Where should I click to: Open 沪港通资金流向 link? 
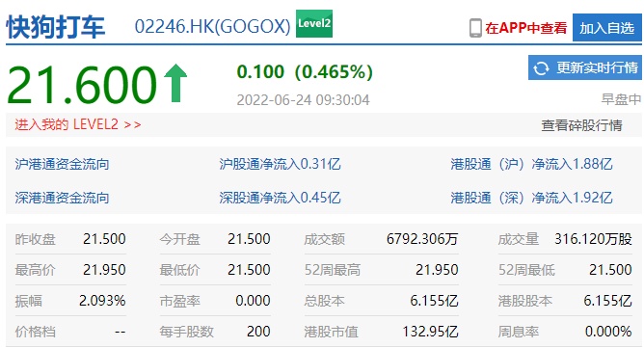62,164
